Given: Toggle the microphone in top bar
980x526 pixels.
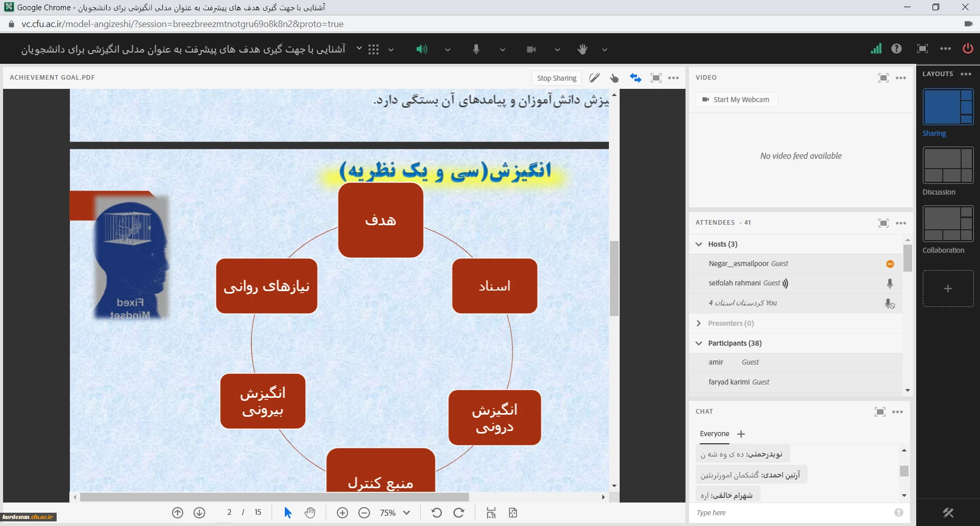Looking at the screenshot, I should [476, 50].
